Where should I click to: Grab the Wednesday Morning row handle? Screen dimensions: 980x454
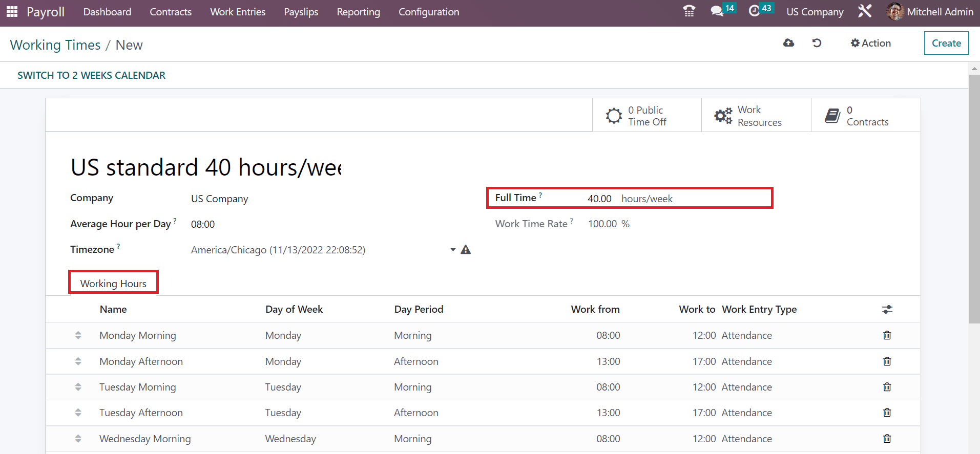pyautogui.click(x=78, y=439)
